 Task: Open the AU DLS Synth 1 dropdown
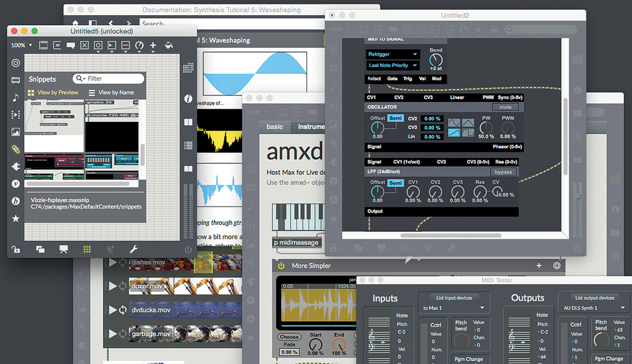(x=587, y=308)
